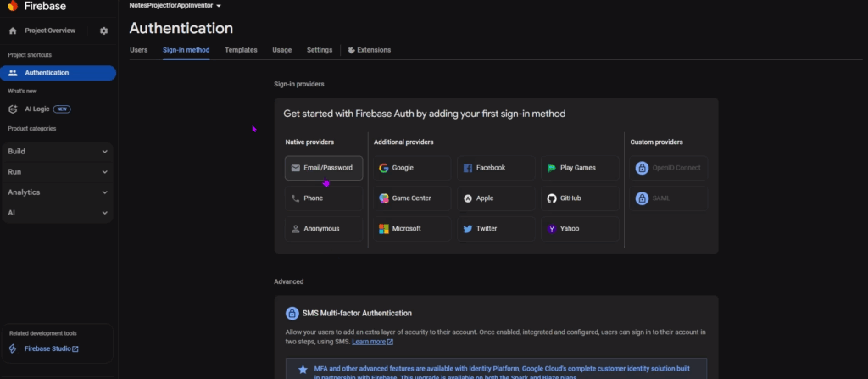The width and height of the screenshot is (868, 379).
Task: Choose the Facebook provider icon
Action: tap(468, 168)
